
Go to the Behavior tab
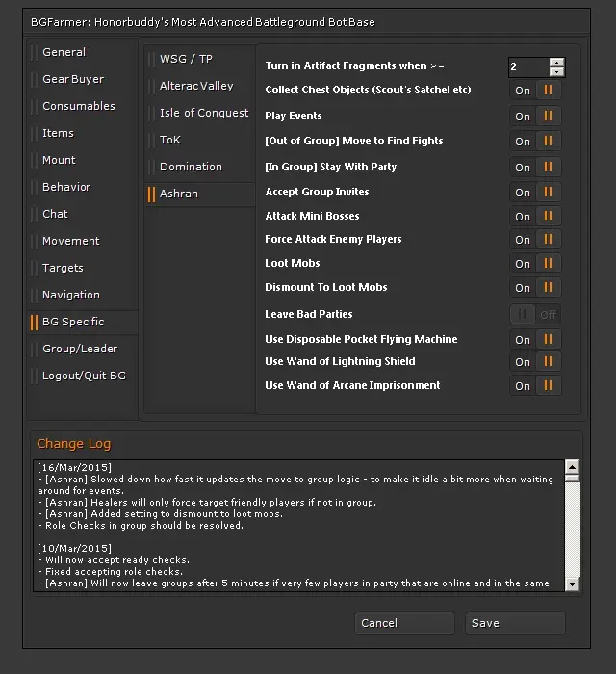tap(83, 187)
